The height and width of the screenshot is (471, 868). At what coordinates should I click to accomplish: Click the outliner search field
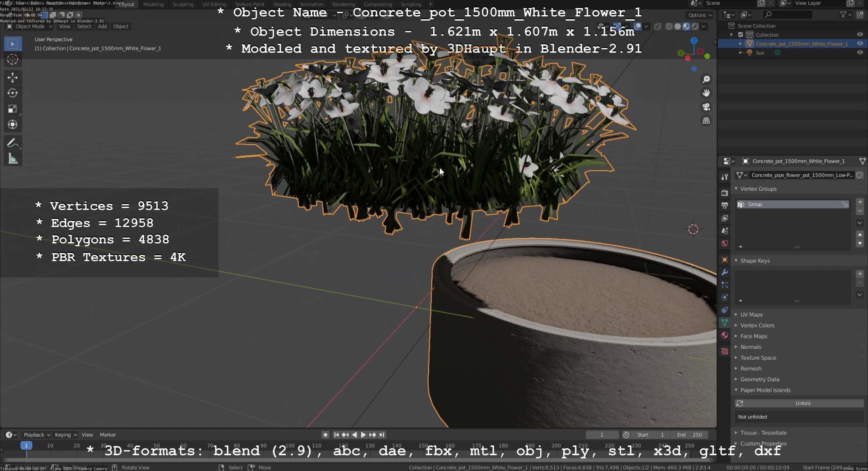click(x=787, y=15)
